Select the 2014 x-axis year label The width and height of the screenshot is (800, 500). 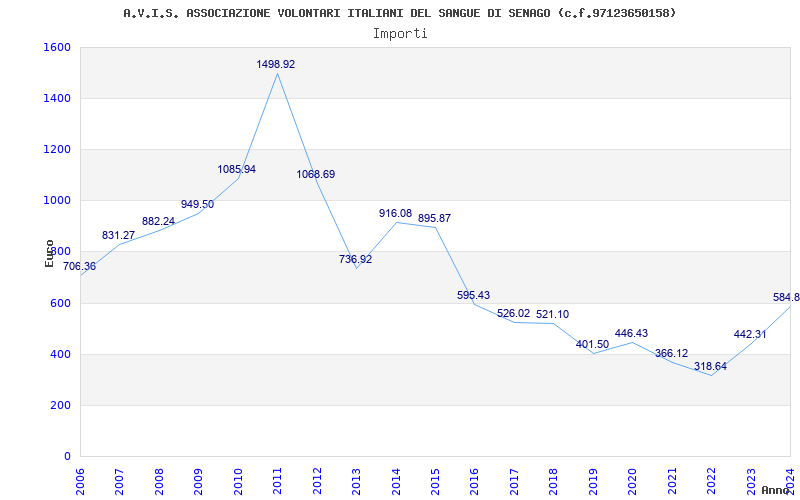(396, 482)
